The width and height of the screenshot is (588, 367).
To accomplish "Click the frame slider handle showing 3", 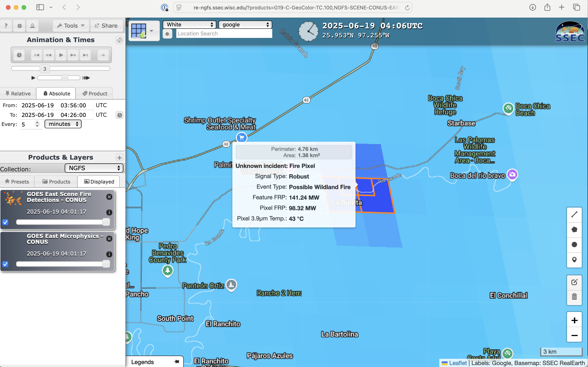I will coord(45,69).
